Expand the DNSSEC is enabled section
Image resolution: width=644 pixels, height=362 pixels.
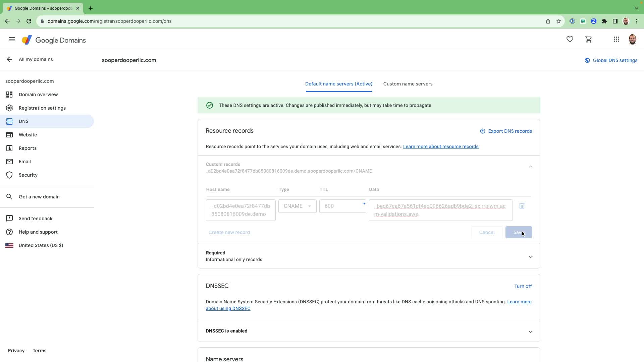click(530, 331)
